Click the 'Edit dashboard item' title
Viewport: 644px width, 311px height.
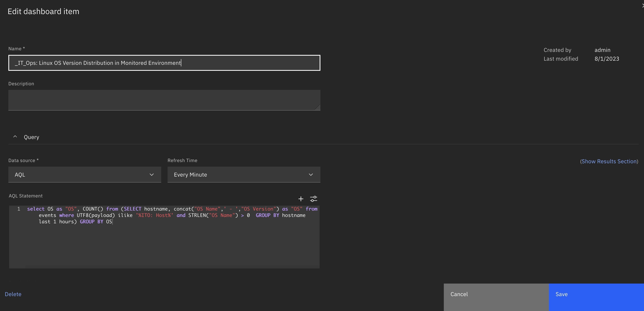[x=44, y=12]
